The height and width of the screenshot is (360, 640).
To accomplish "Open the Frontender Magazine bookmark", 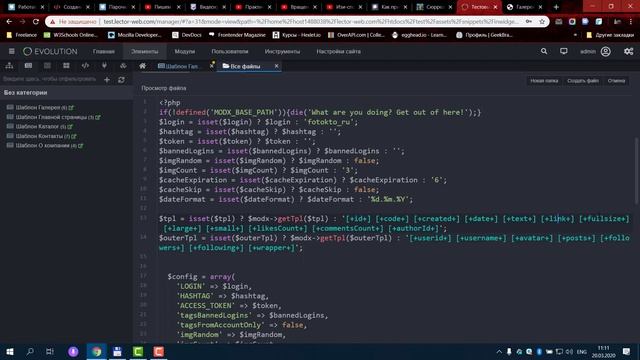I will click(237, 35).
